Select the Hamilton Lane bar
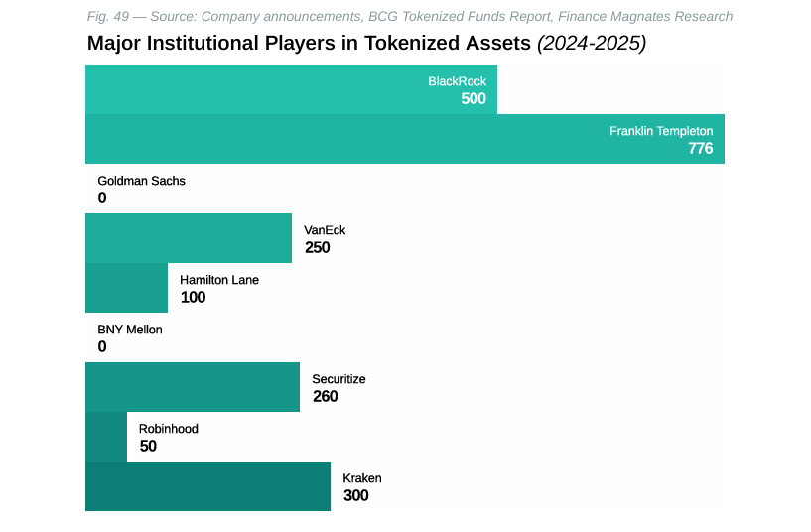 pos(126,288)
